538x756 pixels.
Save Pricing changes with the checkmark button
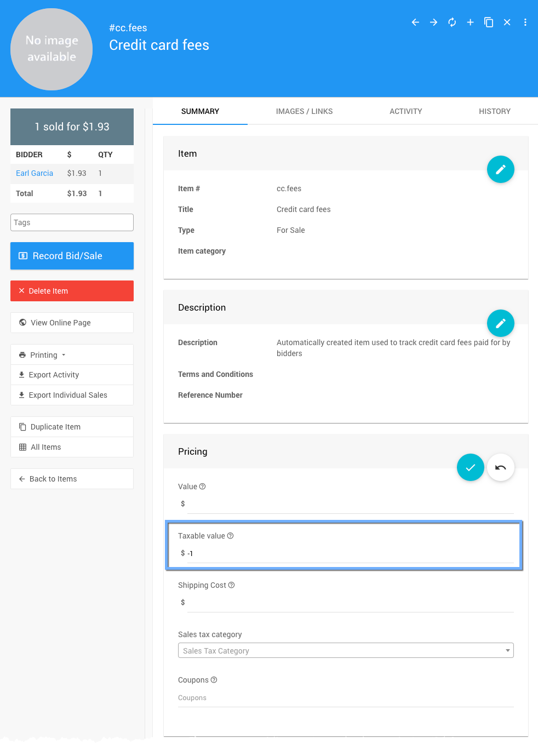click(x=470, y=468)
